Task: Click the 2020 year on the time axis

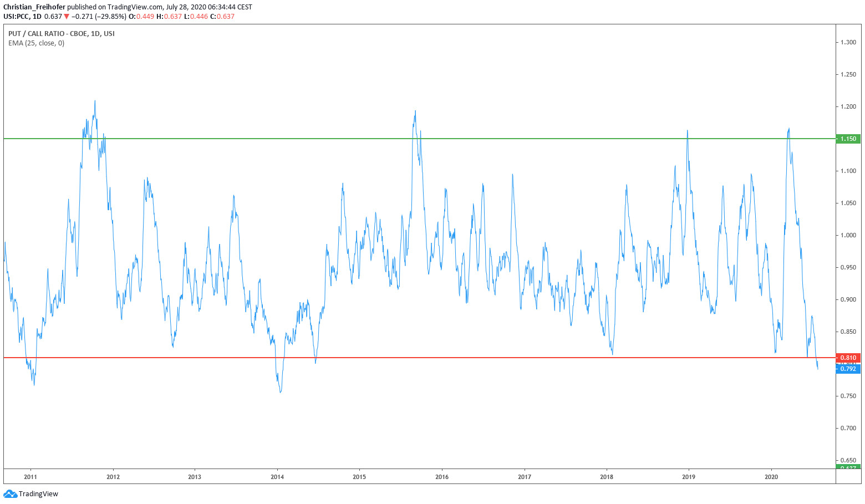Action: pyautogui.click(x=771, y=477)
